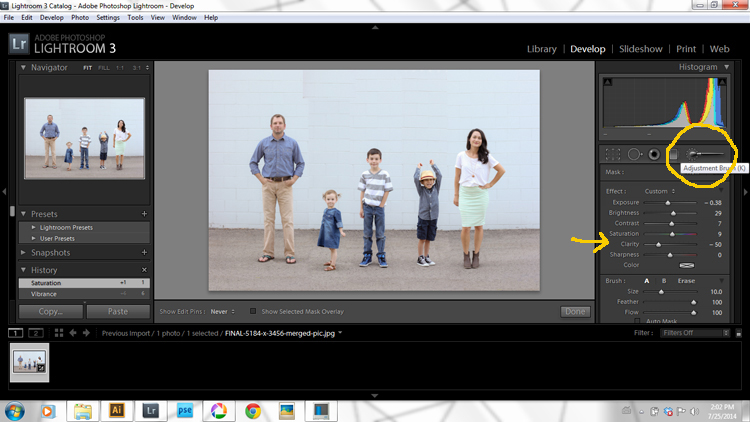
Task: Switch to the Library module
Action: 541,49
